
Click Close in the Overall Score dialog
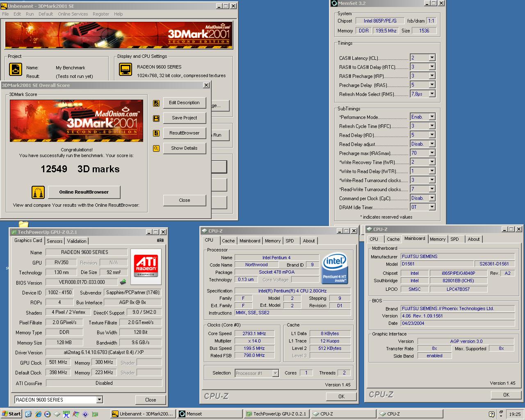[x=184, y=200]
